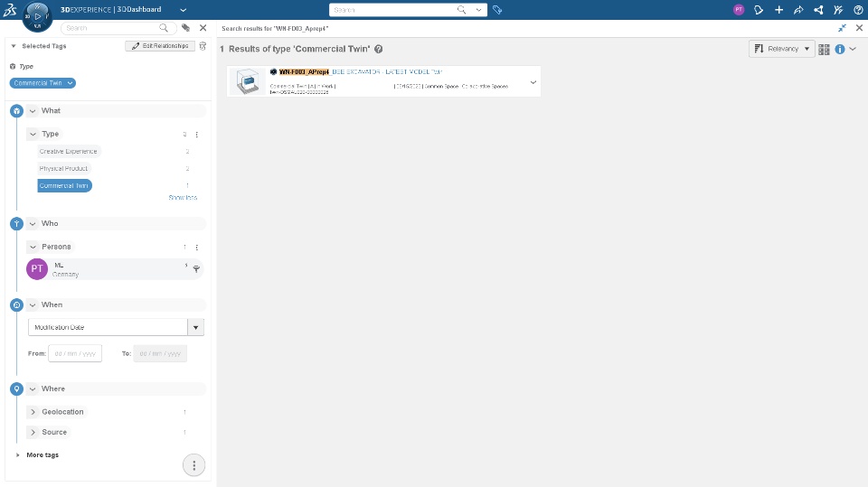Select the Creative Experience tag

click(x=69, y=151)
